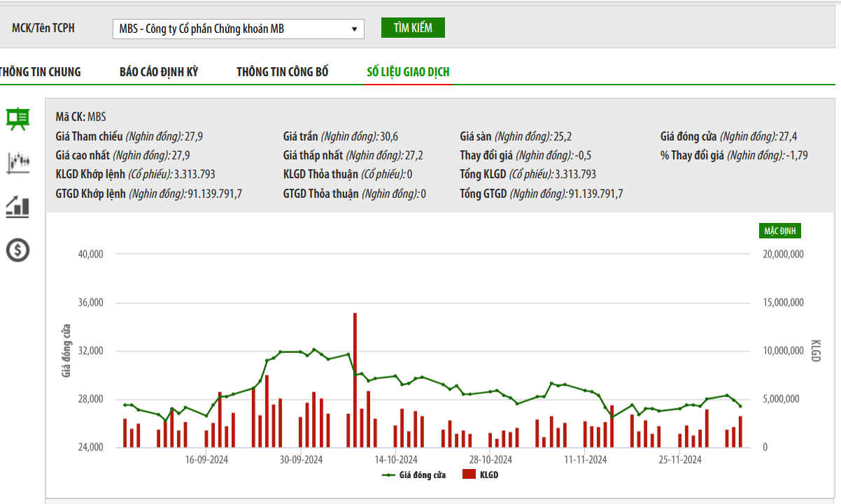Image resolution: width=841 pixels, height=504 pixels.
Task: Toggle the red KLGD legend square
Action: (x=469, y=475)
